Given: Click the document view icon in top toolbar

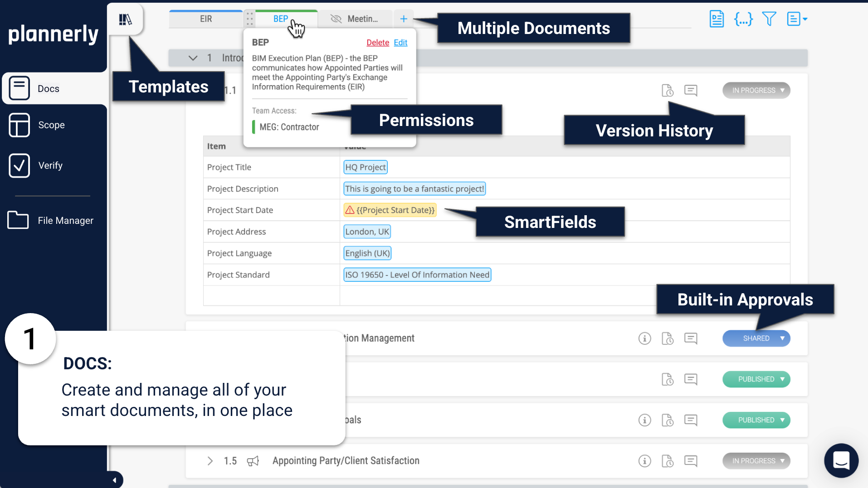Looking at the screenshot, I should pyautogui.click(x=717, y=19).
